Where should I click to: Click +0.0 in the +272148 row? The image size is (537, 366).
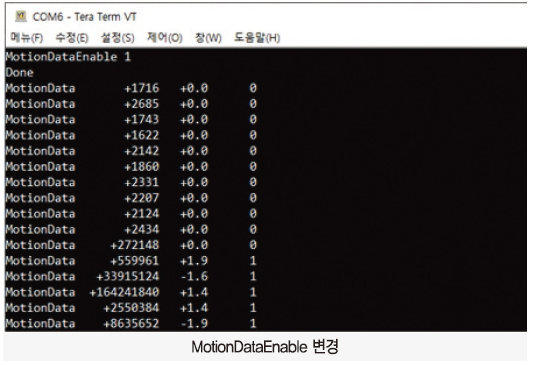point(194,245)
